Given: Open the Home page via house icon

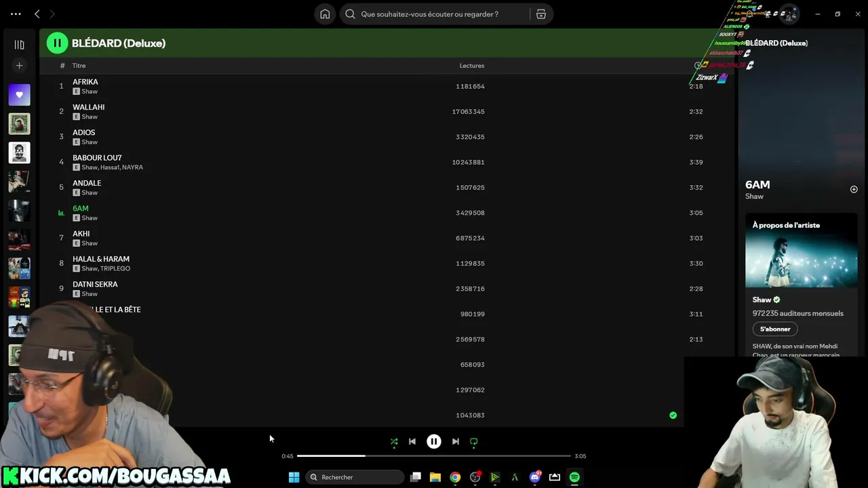Looking at the screenshot, I should [x=325, y=14].
